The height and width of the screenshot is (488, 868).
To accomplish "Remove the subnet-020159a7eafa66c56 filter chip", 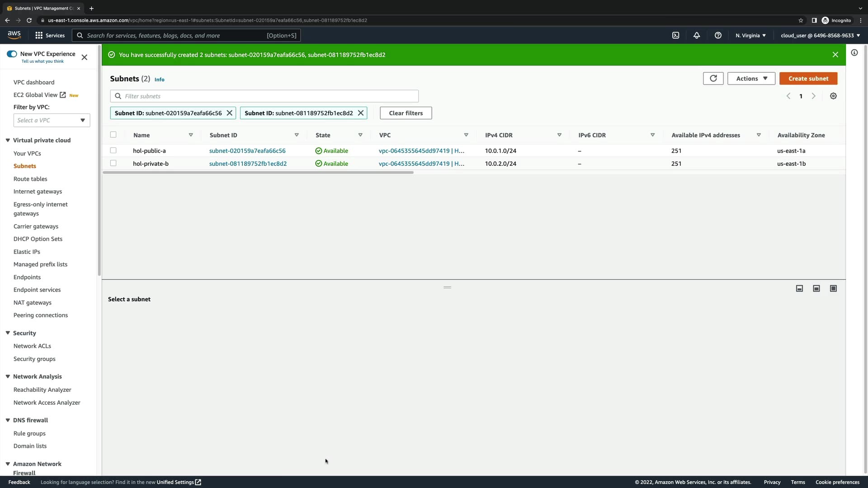I will 230,113.
